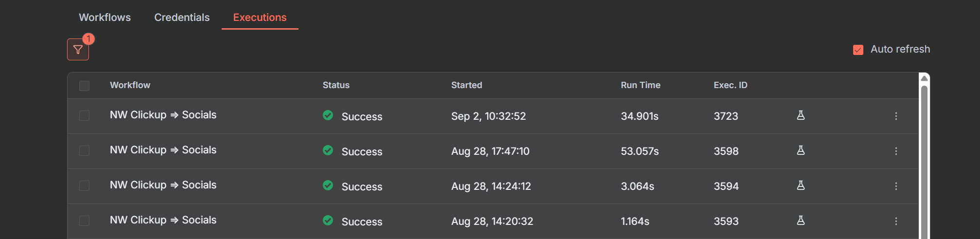
Task: Open the executions filter funnel icon
Action: [78, 50]
